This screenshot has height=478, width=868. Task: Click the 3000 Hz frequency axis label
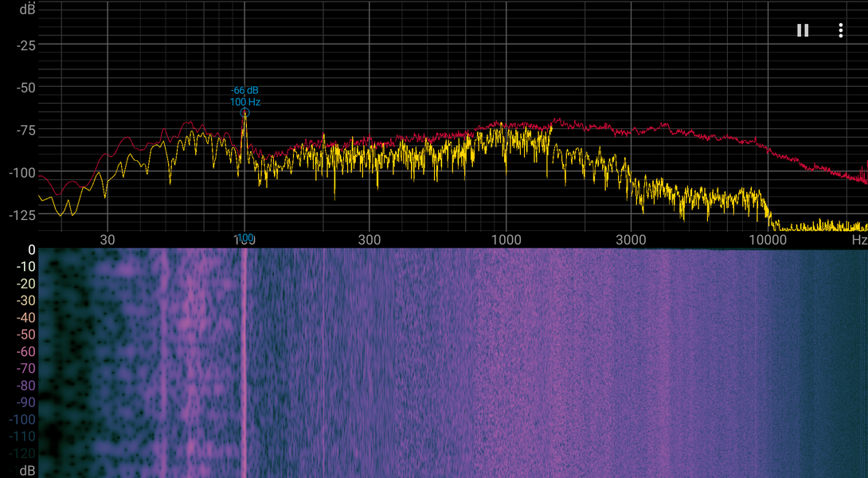click(x=631, y=240)
